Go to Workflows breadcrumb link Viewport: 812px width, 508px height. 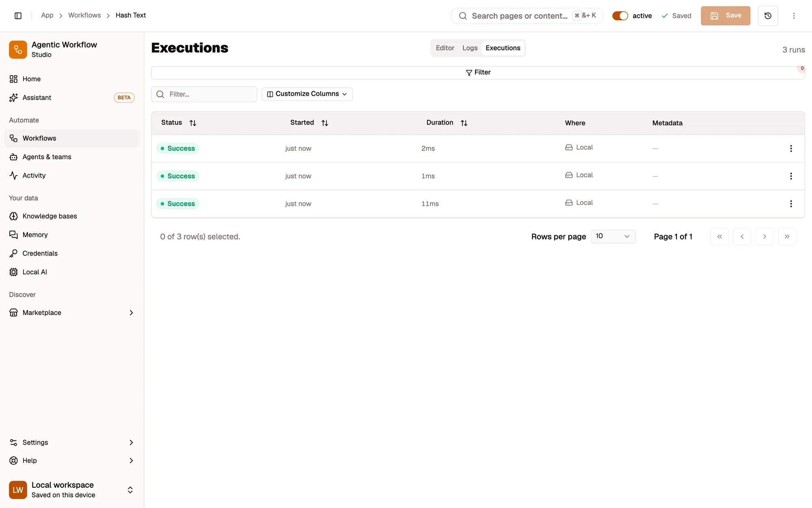(x=84, y=15)
